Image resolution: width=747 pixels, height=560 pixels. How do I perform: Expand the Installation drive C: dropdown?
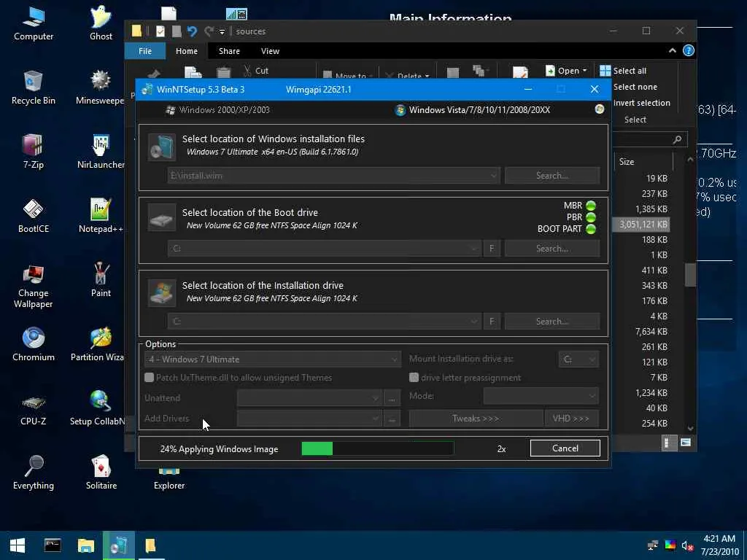point(473,322)
